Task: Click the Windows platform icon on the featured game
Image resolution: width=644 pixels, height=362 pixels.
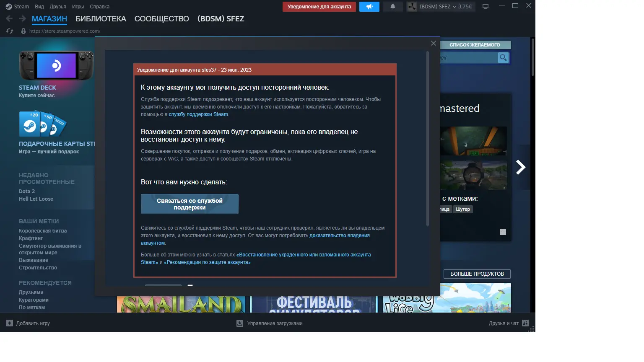Action: pyautogui.click(x=503, y=232)
